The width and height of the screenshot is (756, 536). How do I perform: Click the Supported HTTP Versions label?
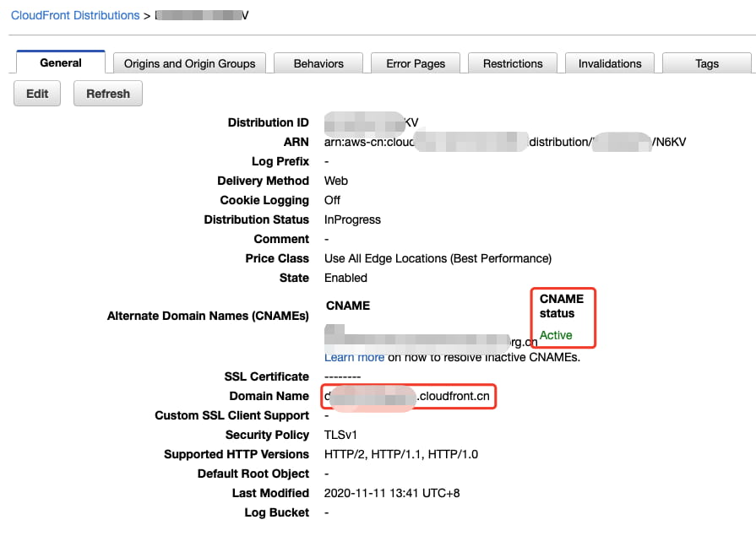click(x=237, y=454)
